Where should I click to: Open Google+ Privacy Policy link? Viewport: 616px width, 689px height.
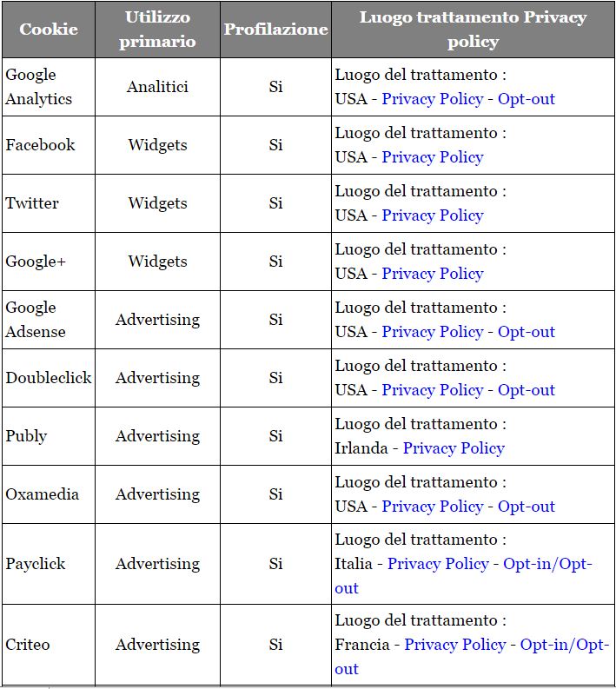point(433,274)
